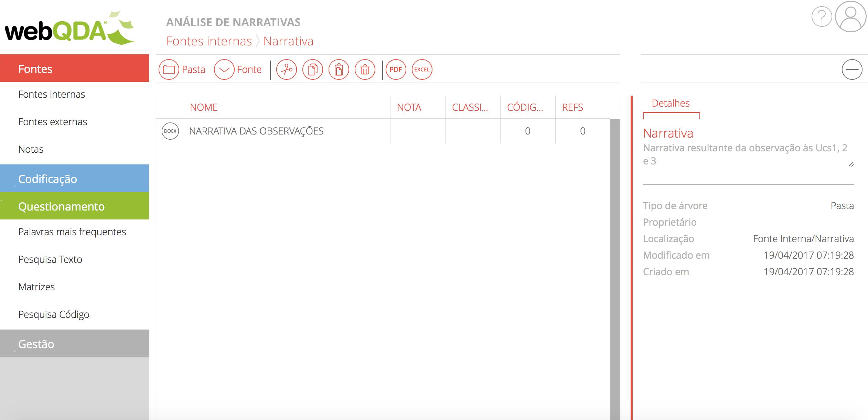Sort by NOME column header
The image size is (868, 420).
[204, 107]
